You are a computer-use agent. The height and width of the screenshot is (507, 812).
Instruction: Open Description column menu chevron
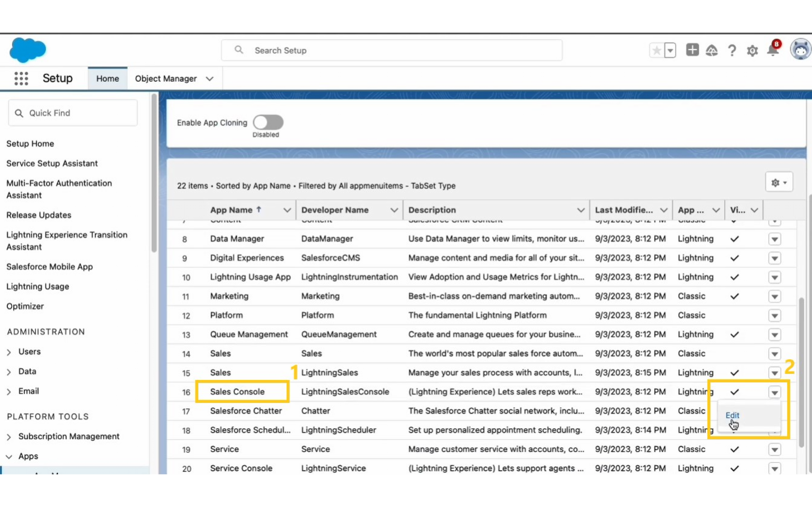click(581, 210)
